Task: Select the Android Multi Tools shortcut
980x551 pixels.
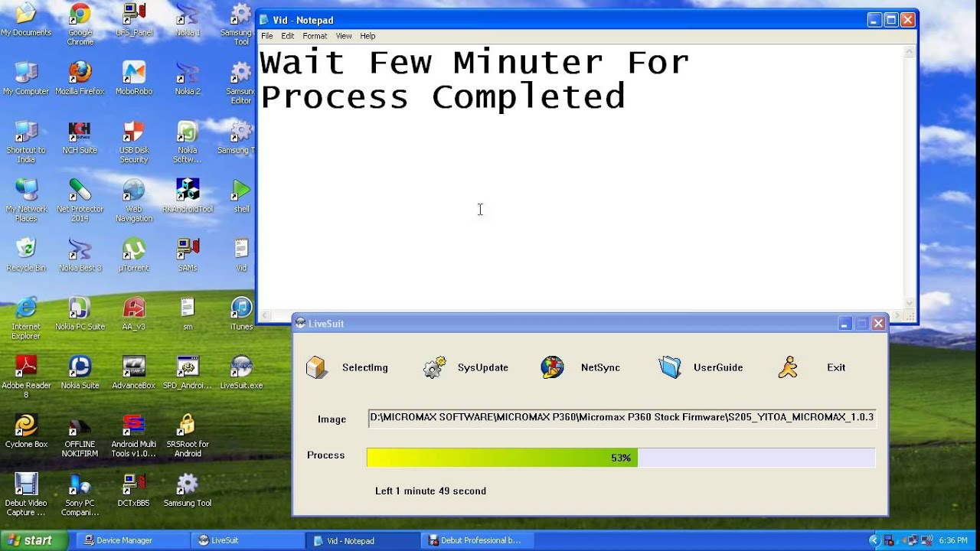Action: [134, 436]
